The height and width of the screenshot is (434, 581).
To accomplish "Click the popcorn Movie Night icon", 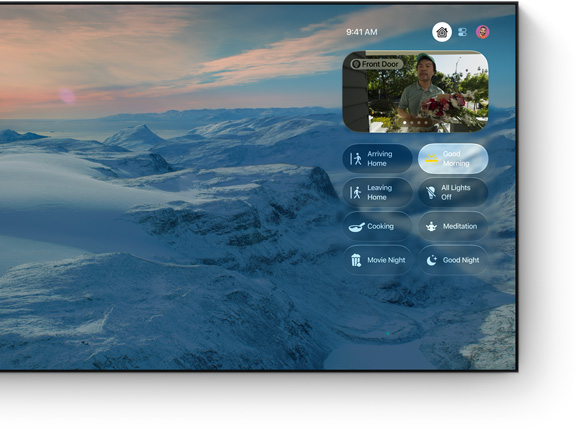I will (356, 260).
